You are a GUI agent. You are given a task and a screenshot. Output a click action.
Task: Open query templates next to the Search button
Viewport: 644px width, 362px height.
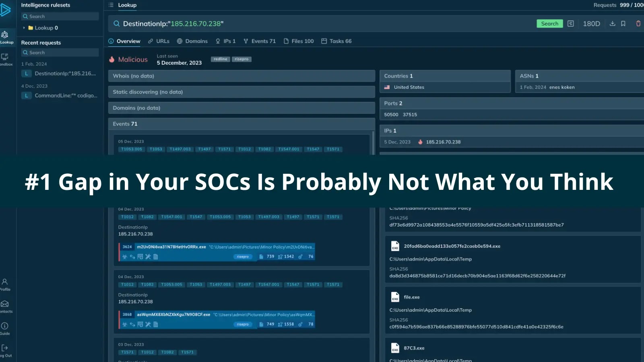pyautogui.click(x=570, y=23)
